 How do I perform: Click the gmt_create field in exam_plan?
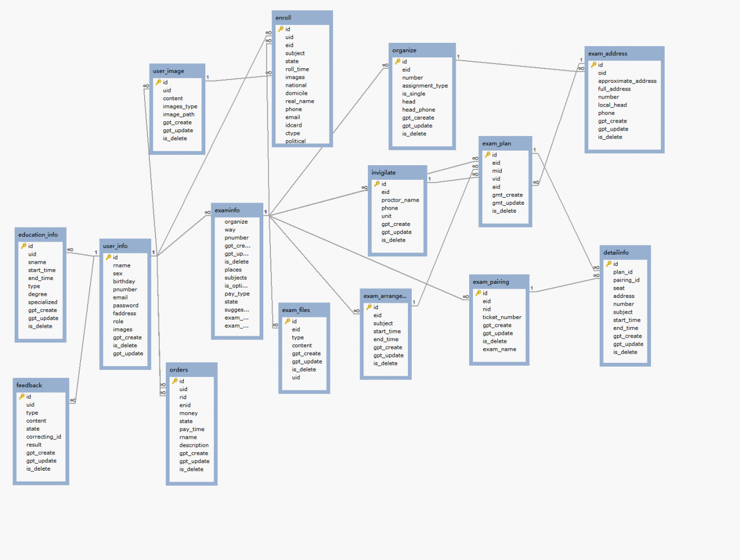[x=507, y=195]
